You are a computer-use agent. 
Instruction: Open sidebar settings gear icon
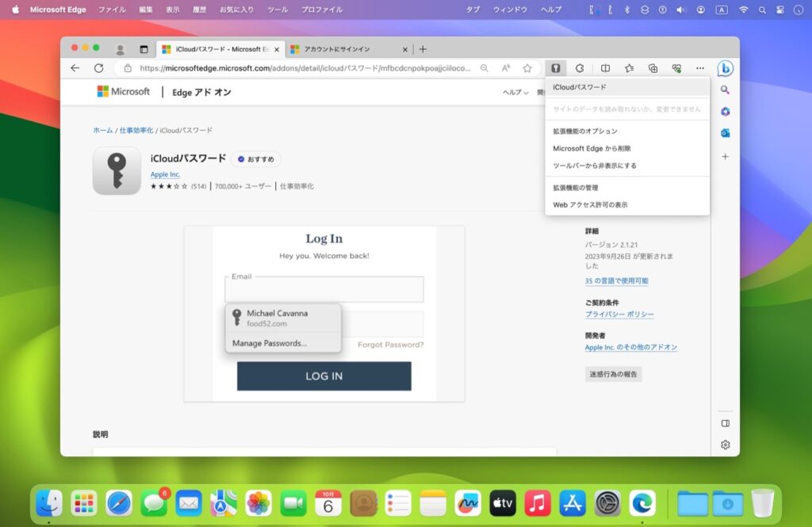coord(725,445)
